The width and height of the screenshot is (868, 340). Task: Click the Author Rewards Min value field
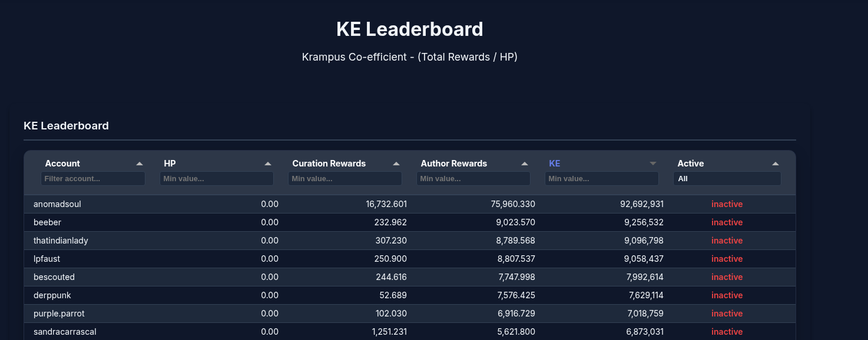[x=473, y=179]
